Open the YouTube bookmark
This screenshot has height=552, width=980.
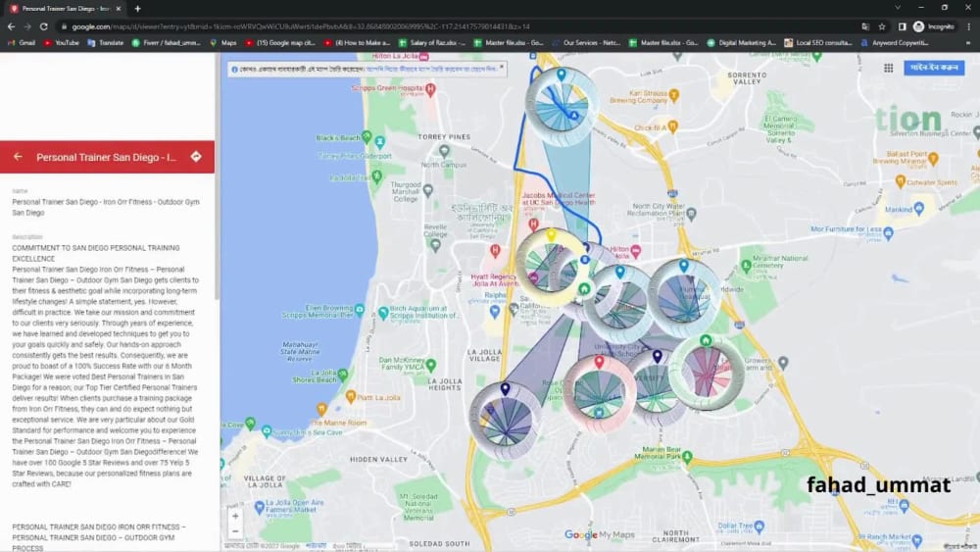61,43
